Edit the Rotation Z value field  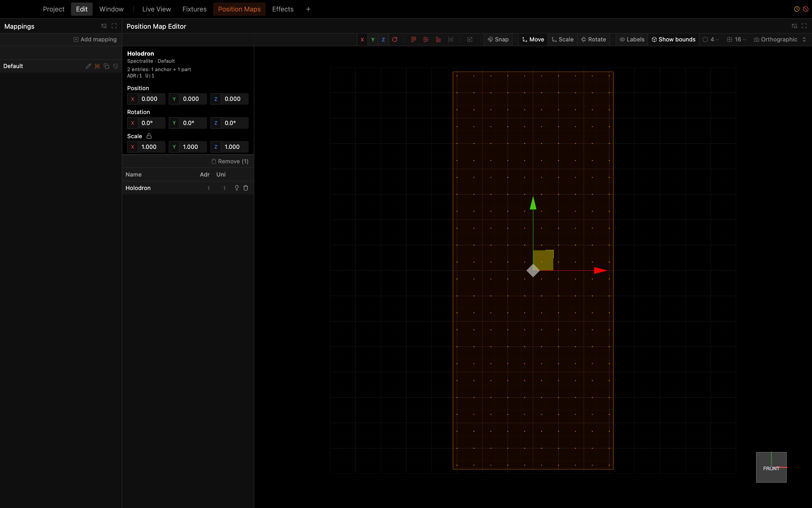tap(229, 123)
